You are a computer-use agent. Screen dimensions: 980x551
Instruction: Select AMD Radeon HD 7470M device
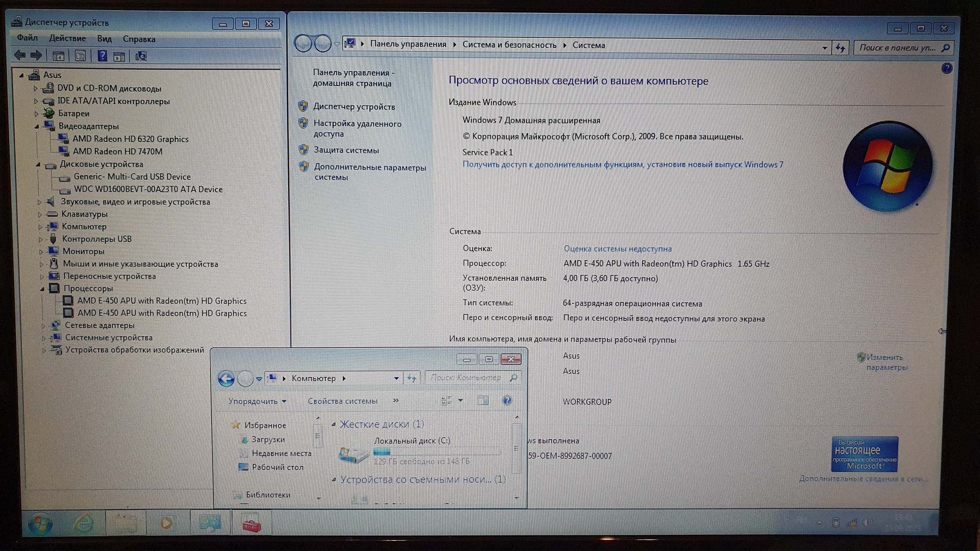pyautogui.click(x=117, y=152)
